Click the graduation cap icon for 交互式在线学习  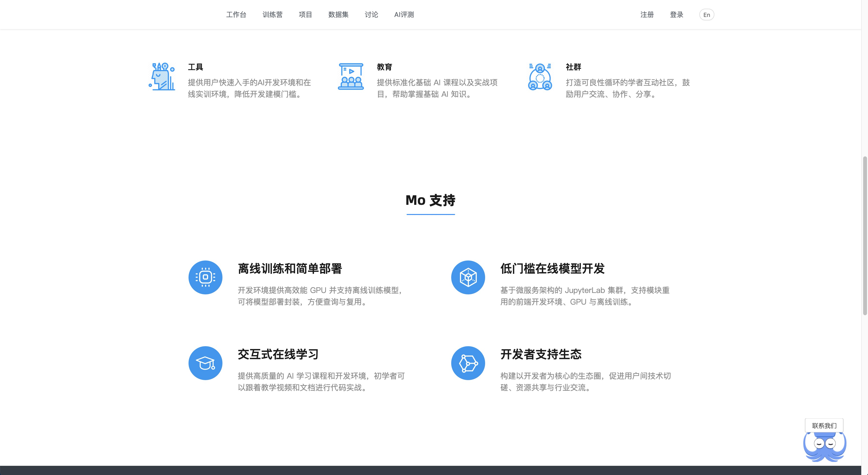pyautogui.click(x=205, y=363)
